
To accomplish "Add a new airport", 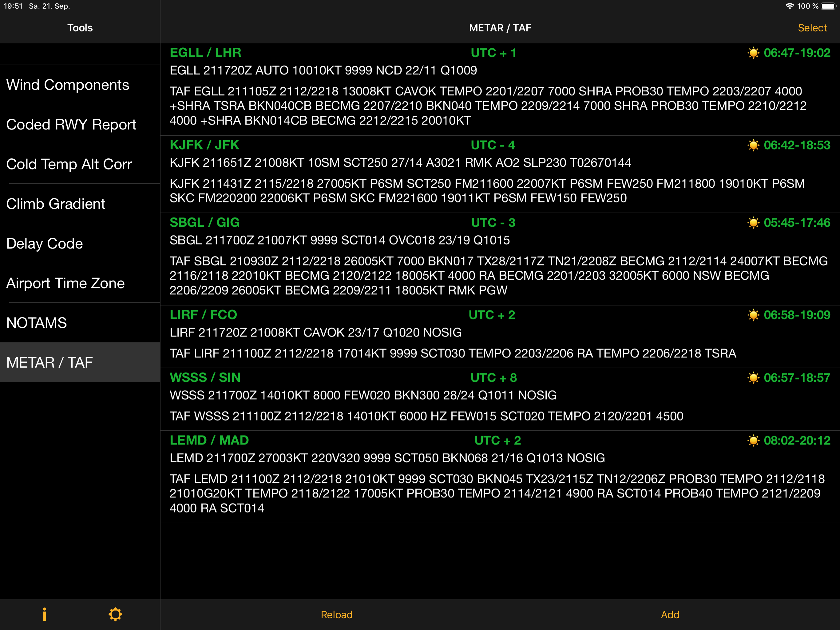I will 670,615.
